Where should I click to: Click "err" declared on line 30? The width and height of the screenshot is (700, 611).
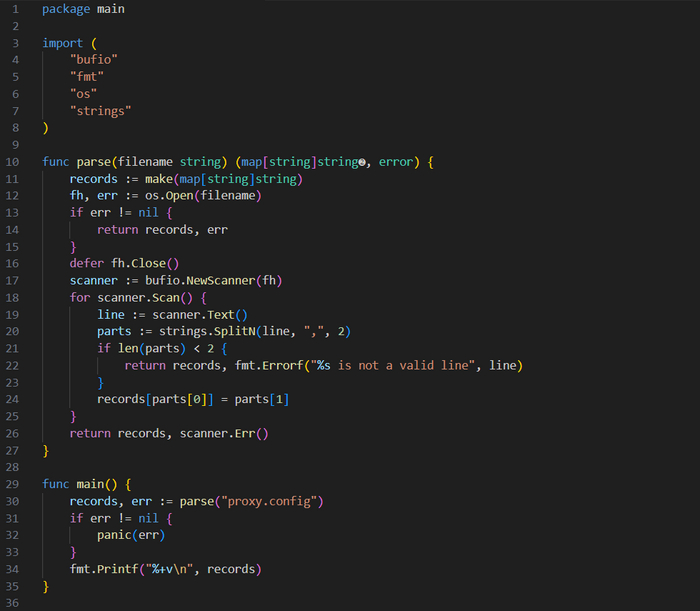[142, 502]
